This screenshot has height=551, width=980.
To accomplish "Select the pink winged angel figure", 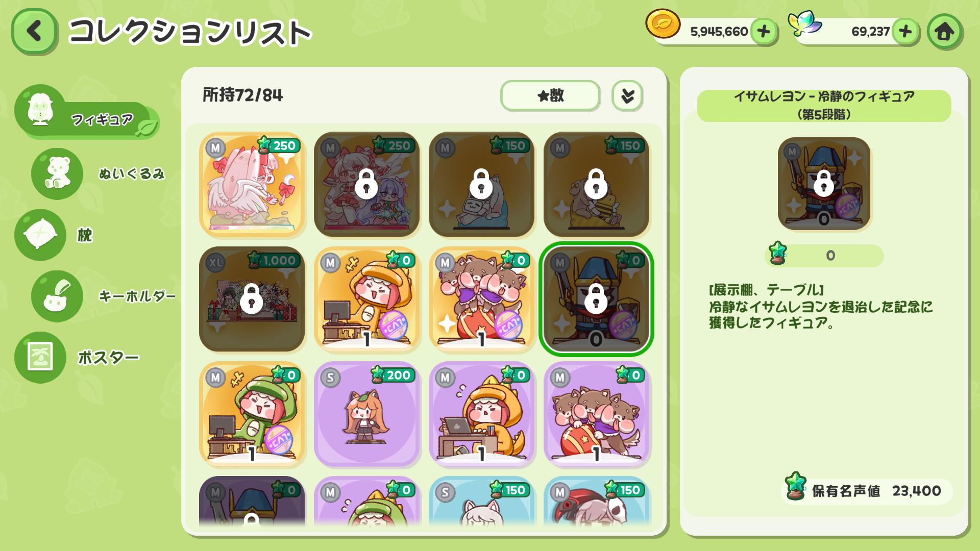I will coord(252,184).
